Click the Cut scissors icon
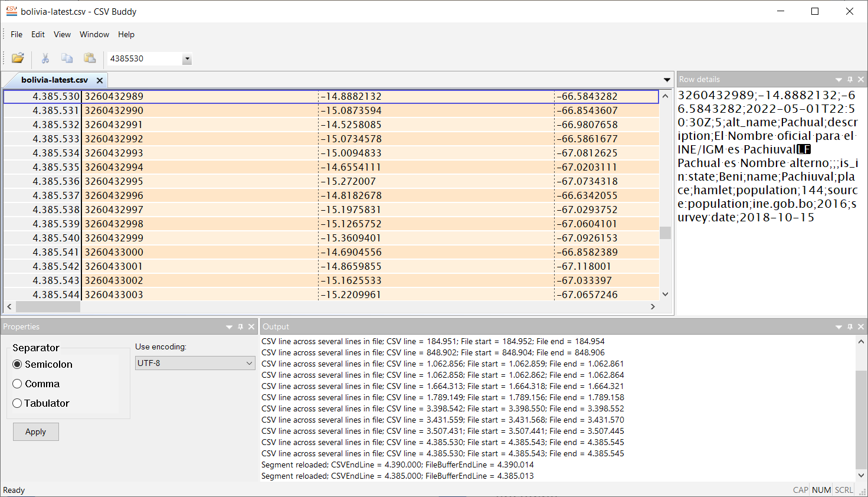The image size is (868, 497). click(45, 58)
